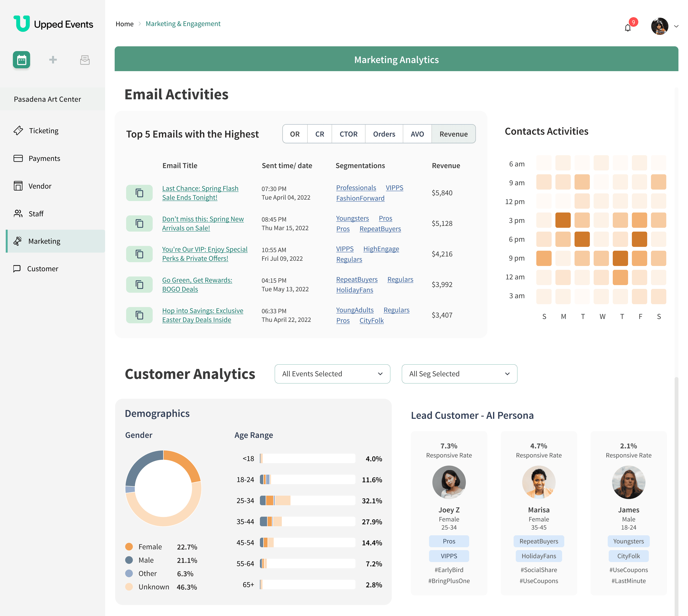Click the Home breadcrumb link
Viewport: 688px width, 616px height.
(124, 24)
